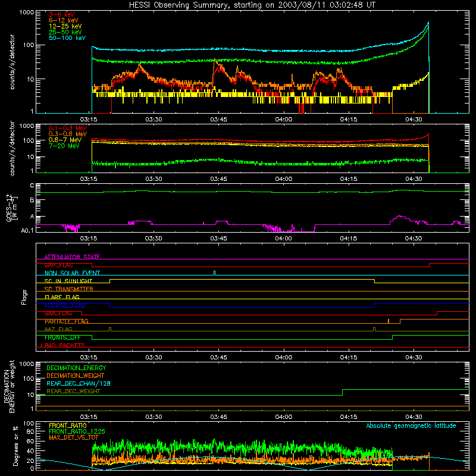Select the GAP_FLAG label
The width and height of the screenshot is (476, 476).
(58, 265)
